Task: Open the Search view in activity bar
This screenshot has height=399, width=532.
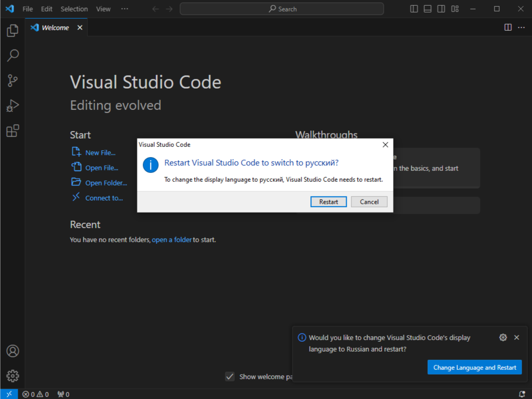Action: (x=12, y=55)
